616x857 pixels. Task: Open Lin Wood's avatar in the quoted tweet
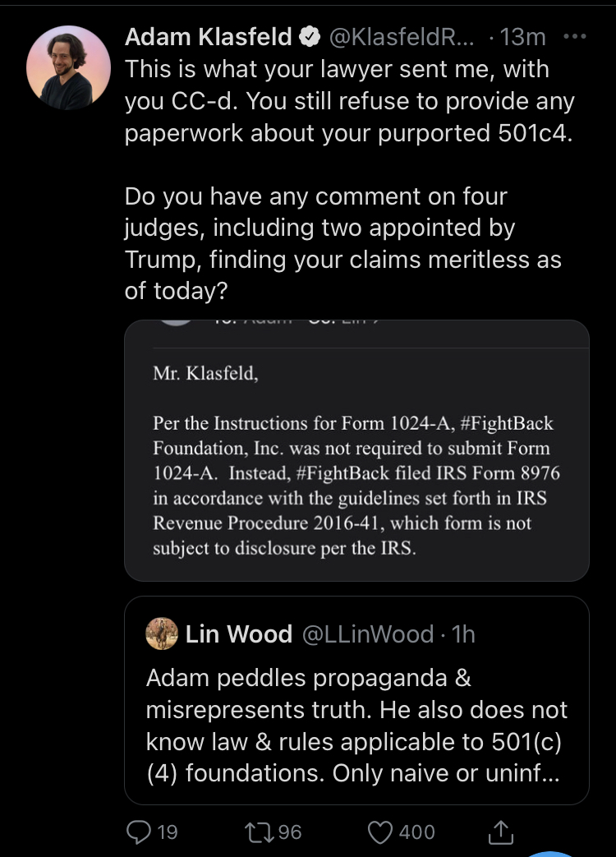(x=162, y=634)
